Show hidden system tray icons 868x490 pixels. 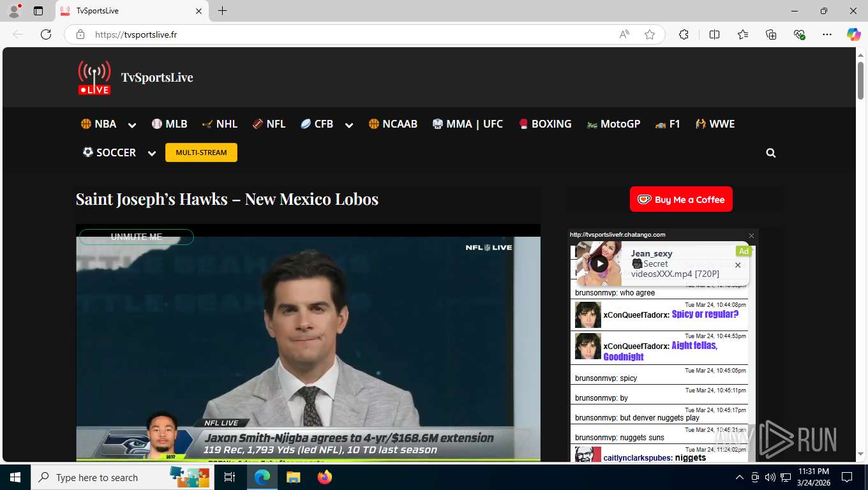[x=740, y=477]
